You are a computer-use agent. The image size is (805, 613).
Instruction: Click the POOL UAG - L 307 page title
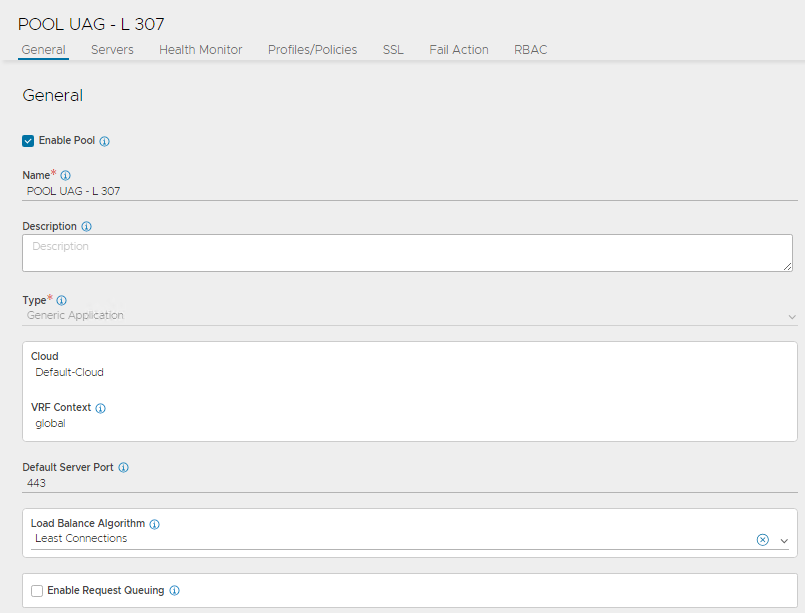[x=91, y=24]
